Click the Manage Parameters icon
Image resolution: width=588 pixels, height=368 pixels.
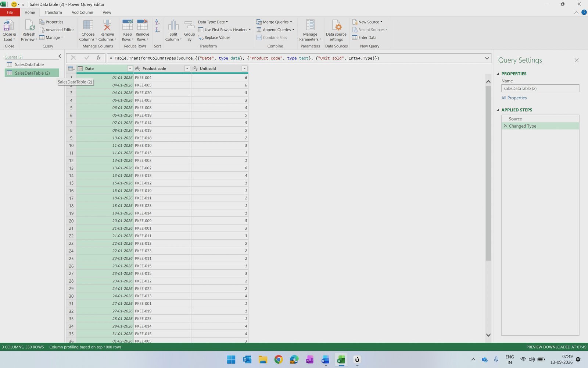point(310,25)
